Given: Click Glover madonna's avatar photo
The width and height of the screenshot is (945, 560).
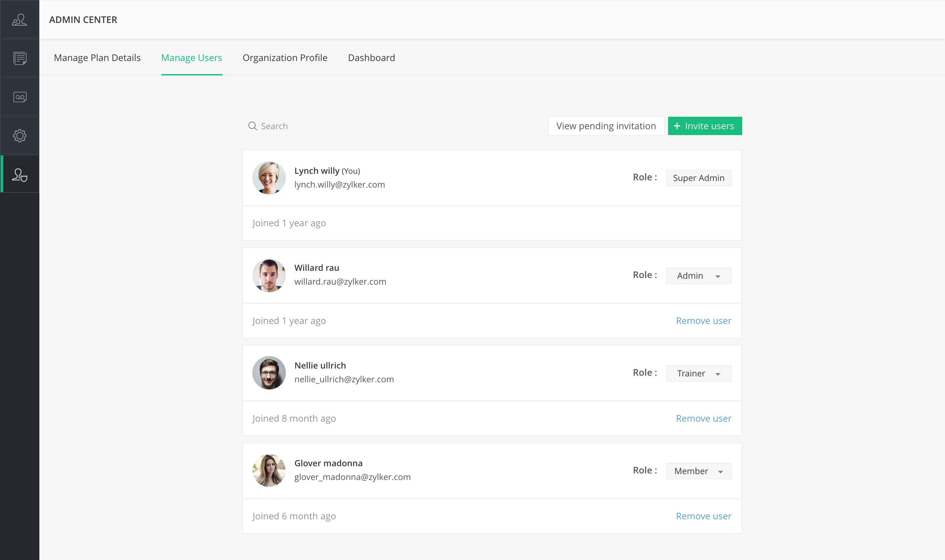Looking at the screenshot, I should (269, 470).
